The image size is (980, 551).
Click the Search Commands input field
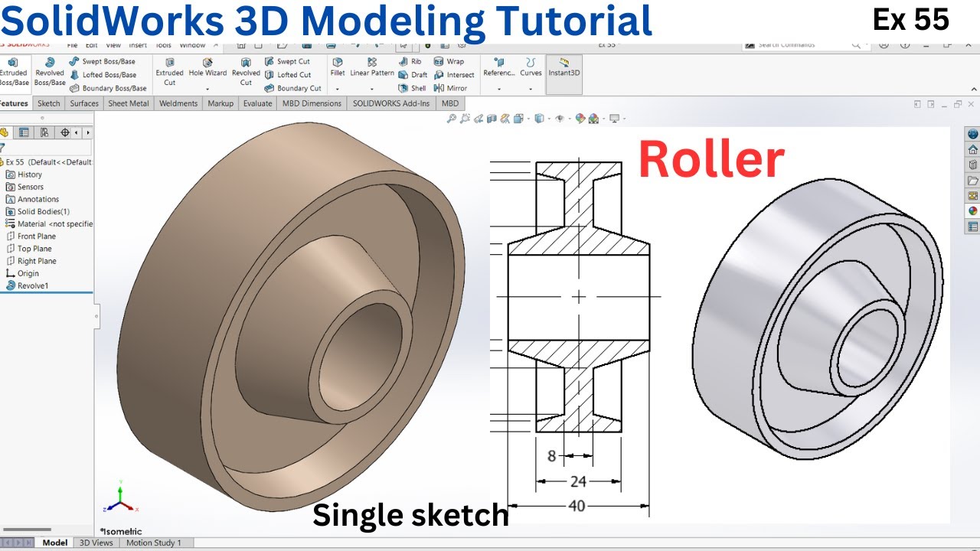[804, 45]
